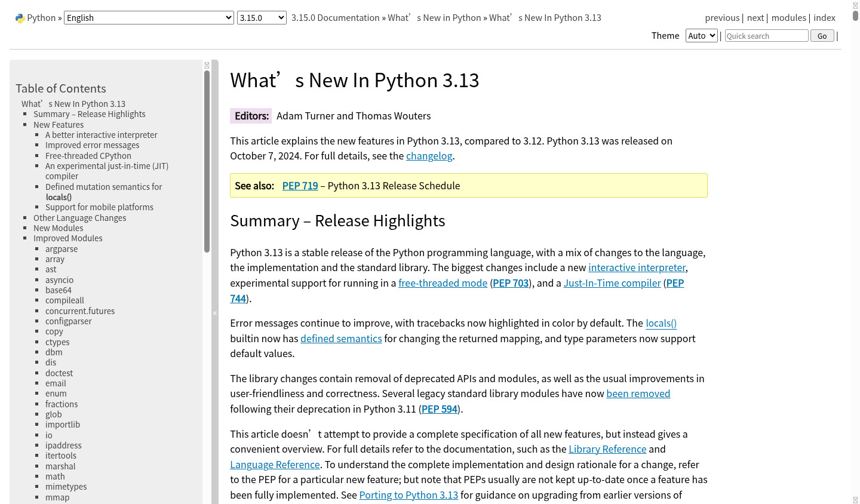Follow the been removed link

(x=638, y=394)
